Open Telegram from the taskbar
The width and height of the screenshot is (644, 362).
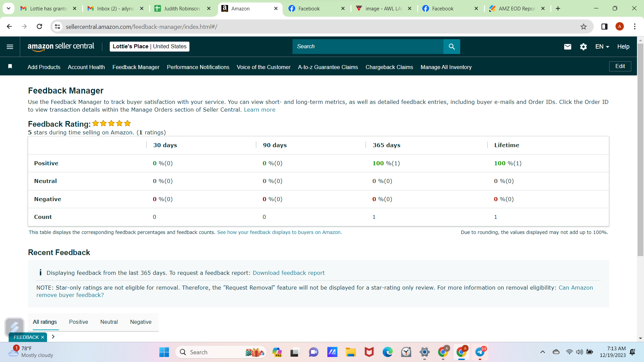click(480, 352)
